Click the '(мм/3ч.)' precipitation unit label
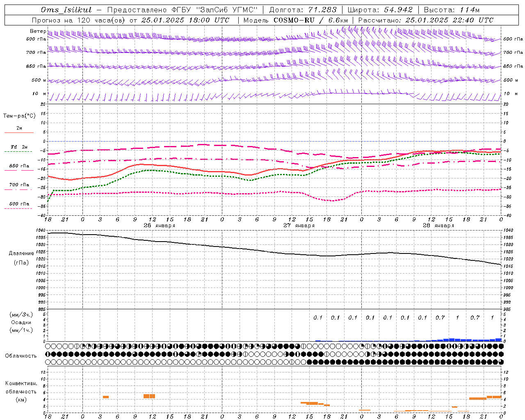The height and width of the screenshot is (420, 525). (x=21, y=315)
